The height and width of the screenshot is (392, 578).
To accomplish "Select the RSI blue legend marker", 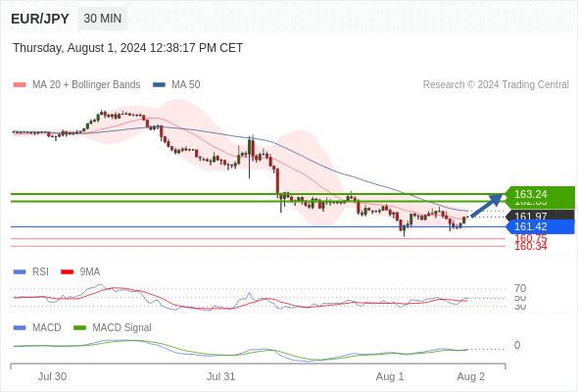I will pyautogui.click(x=20, y=272).
